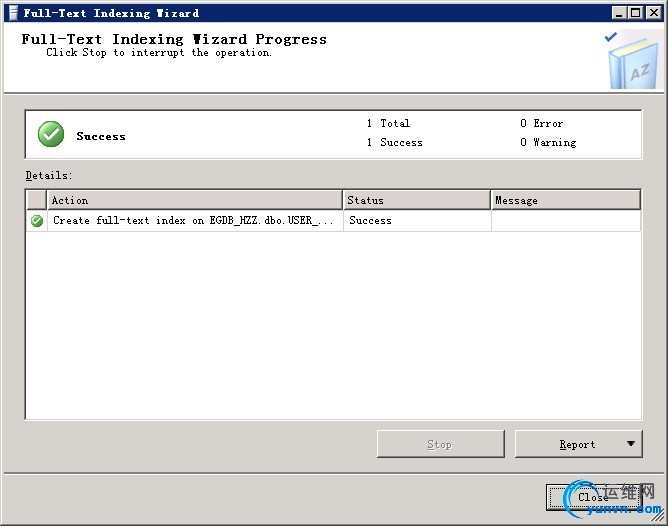Click the green success icon in details row

(37, 221)
